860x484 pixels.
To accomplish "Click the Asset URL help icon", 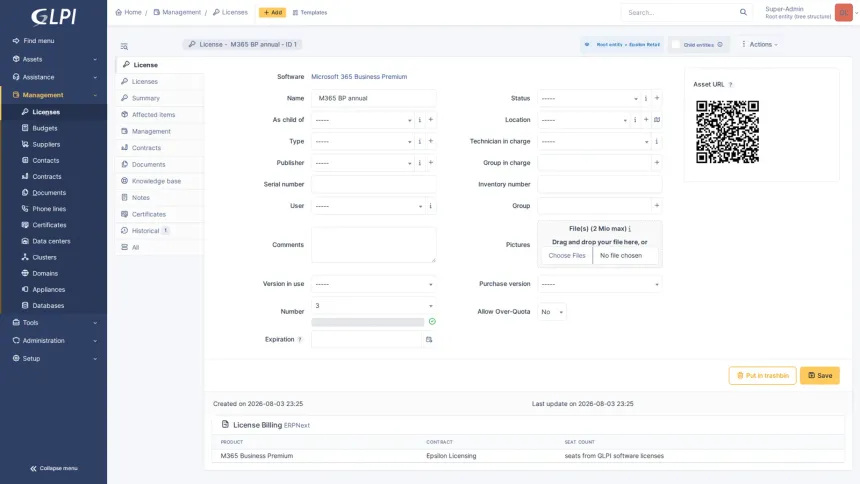I will pos(731,85).
